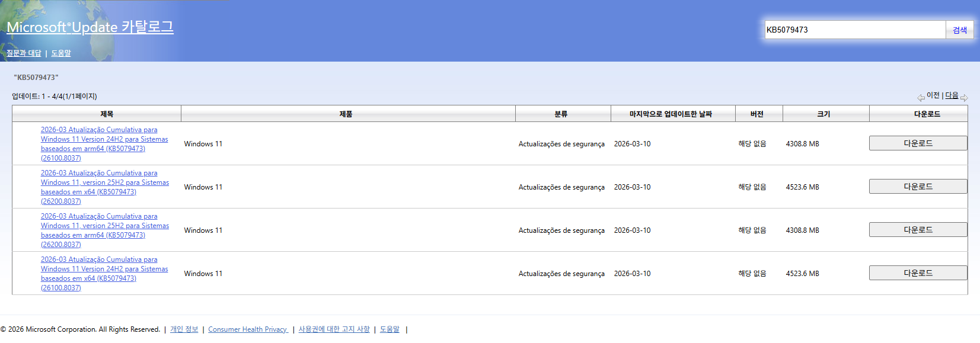Open the 24H2 x64 (26100.8037) update link
The height and width of the screenshot is (343, 980).
coord(104,274)
